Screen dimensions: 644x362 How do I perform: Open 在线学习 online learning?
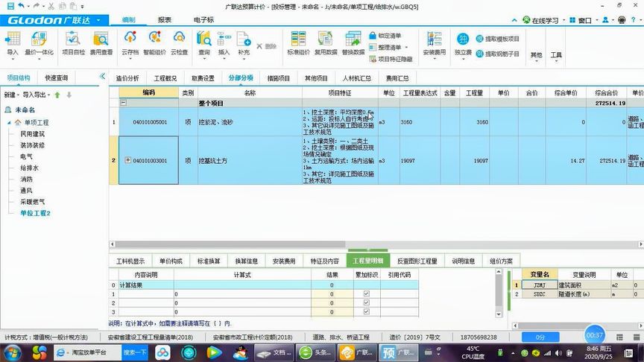(x=540, y=20)
